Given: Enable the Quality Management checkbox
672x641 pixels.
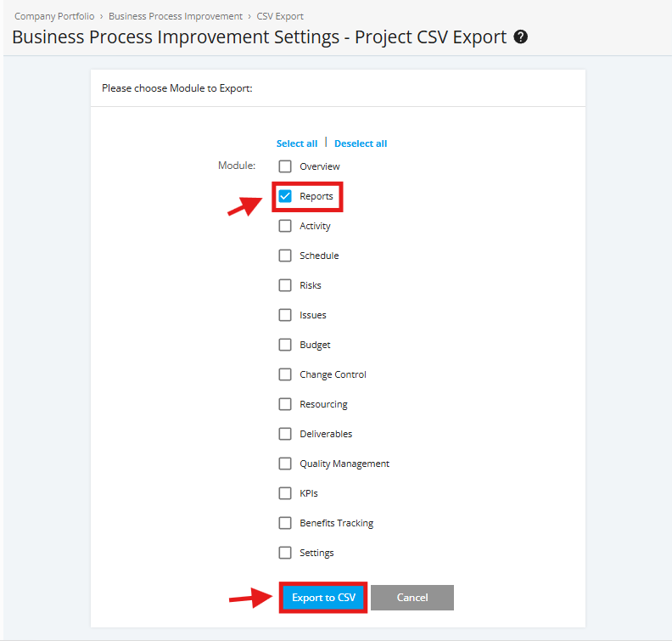Looking at the screenshot, I should 285,464.
